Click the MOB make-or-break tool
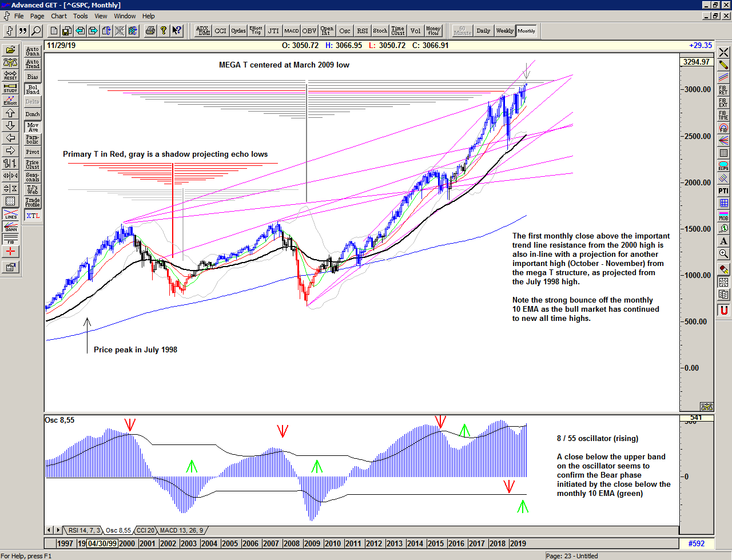The image size is (732, 560). [723, 216]
